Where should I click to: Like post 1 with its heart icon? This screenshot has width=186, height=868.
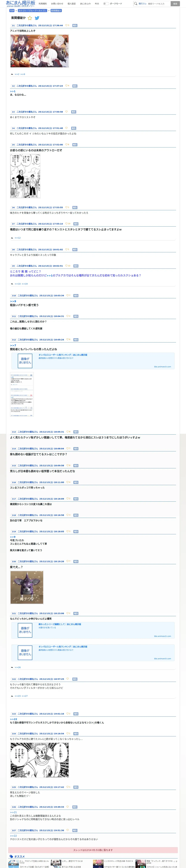(66, 25)
